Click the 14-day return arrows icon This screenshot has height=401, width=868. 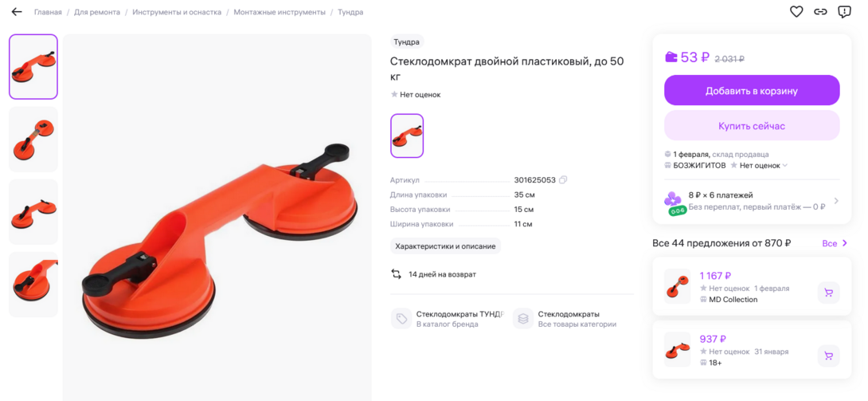point(396,274)
